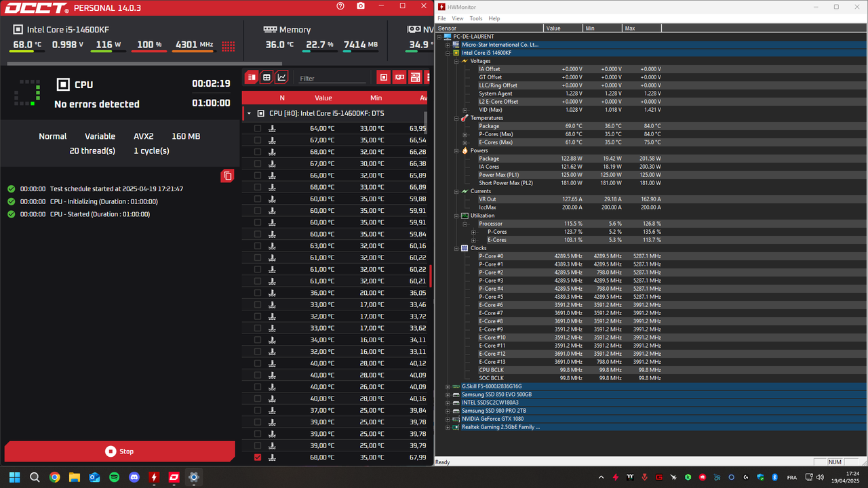Expand the Samsung SSD 980 PRO 2TB node
This screenshot has width=868, height=488.
click(x=448, y=411)
